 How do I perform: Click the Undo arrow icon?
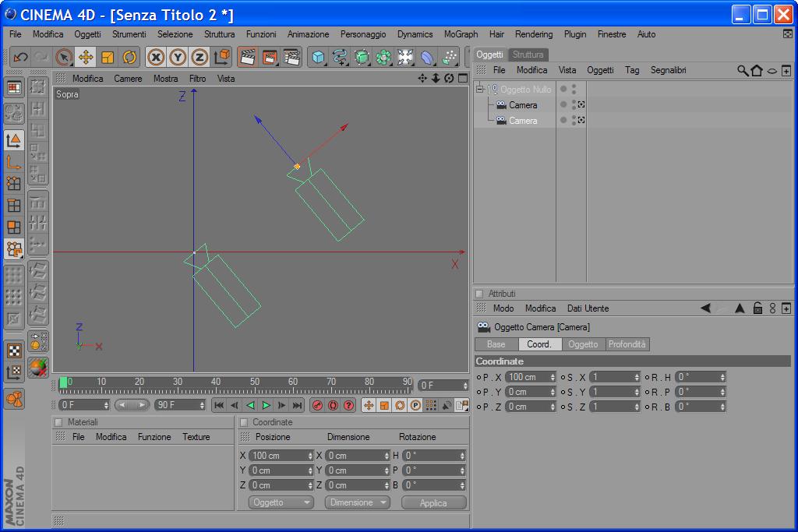[20, 57]
